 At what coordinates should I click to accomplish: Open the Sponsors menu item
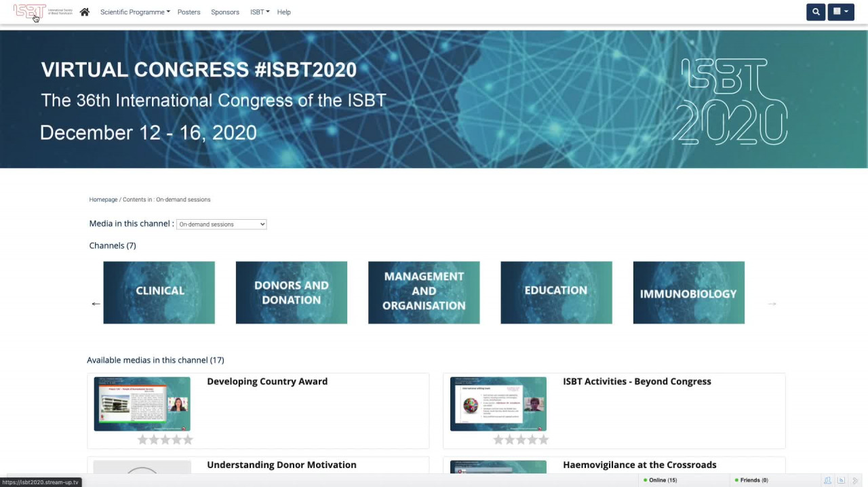pyautogui.click(x=225, y=12)
